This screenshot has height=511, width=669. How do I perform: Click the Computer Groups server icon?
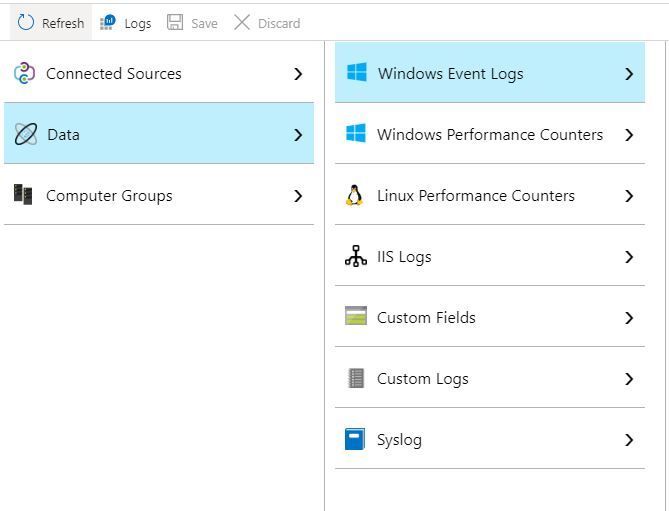[x=23, y=195]
